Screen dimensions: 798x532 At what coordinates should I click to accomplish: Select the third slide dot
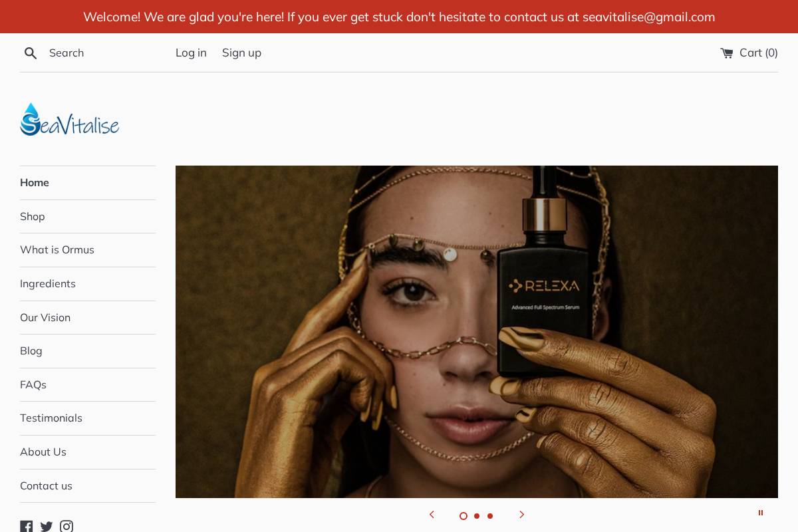(490, 516)
